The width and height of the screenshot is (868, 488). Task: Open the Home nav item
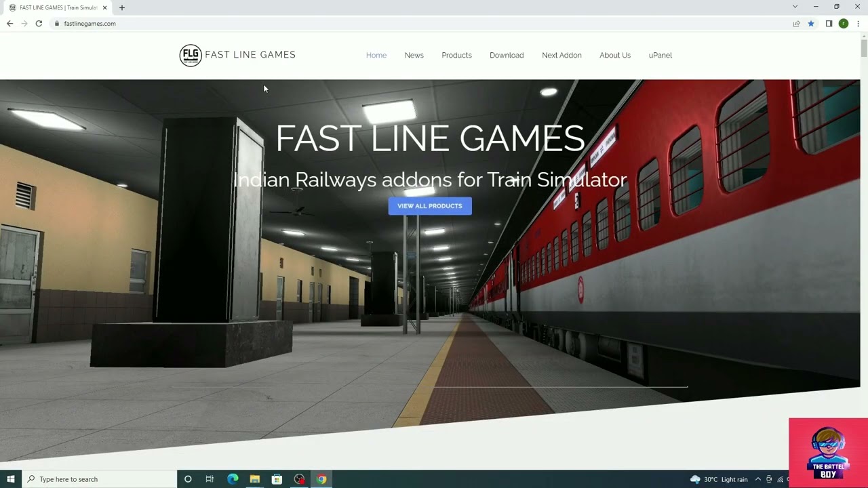tap(376, 56)
